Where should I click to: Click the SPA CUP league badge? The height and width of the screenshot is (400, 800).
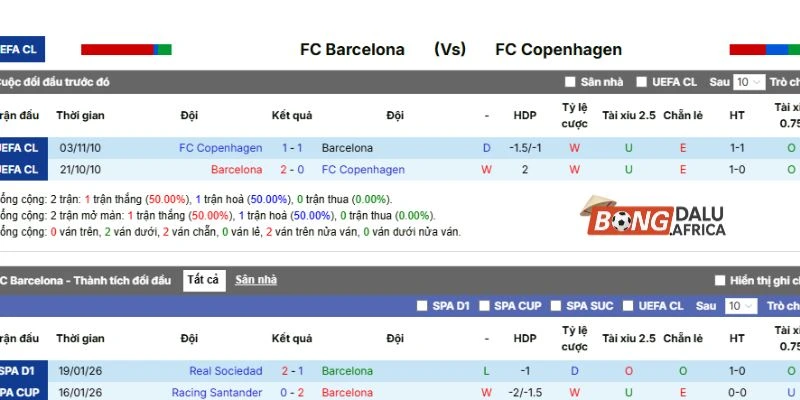[20, 393]
